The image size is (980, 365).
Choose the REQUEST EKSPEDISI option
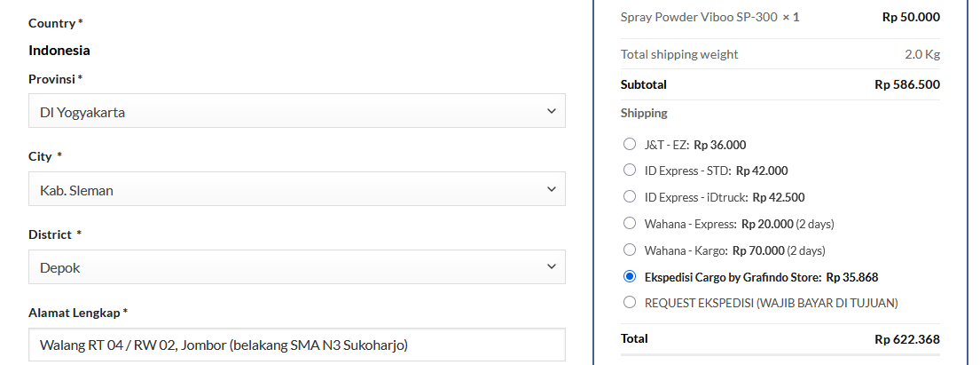click(630, 302)
